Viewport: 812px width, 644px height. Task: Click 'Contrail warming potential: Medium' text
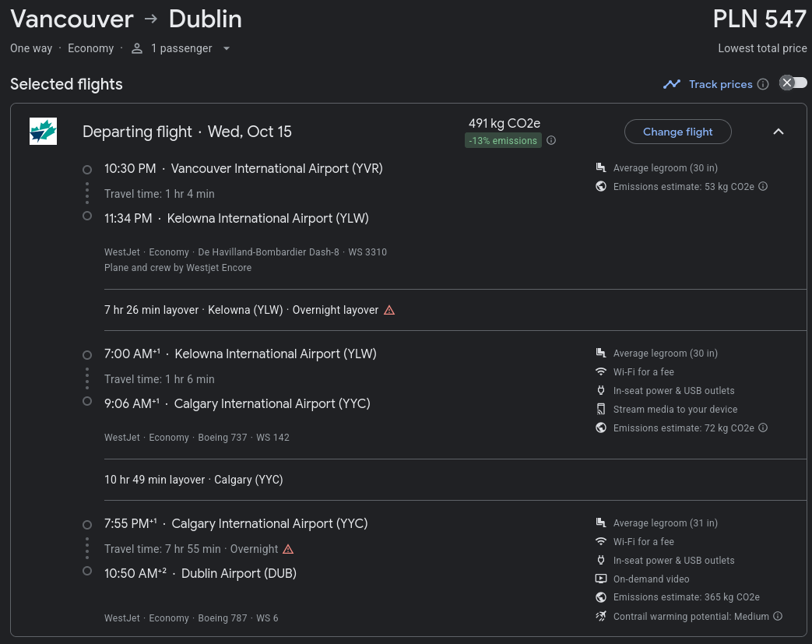point(691,617)
